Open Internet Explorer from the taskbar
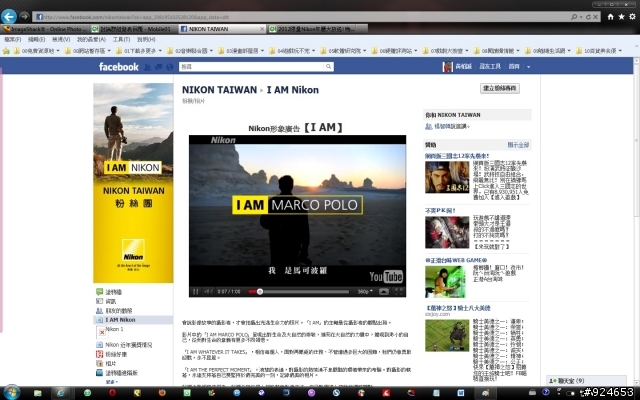This screenshot has height=400, width=640. pos(61,393)
